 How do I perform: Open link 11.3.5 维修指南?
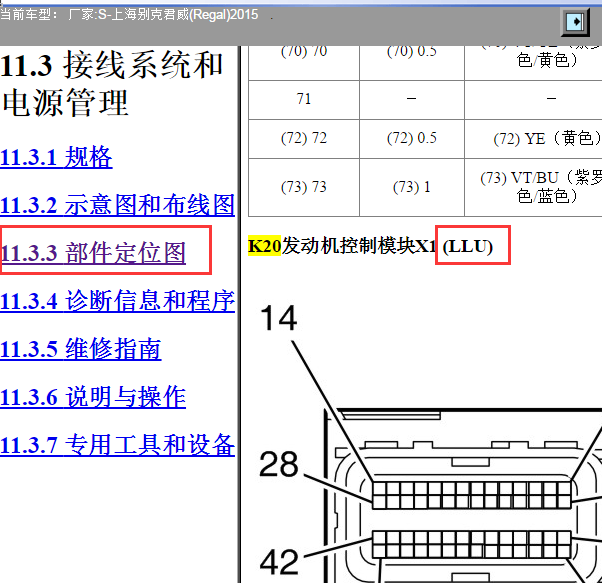pyautogui.click(x=81, y=349)
